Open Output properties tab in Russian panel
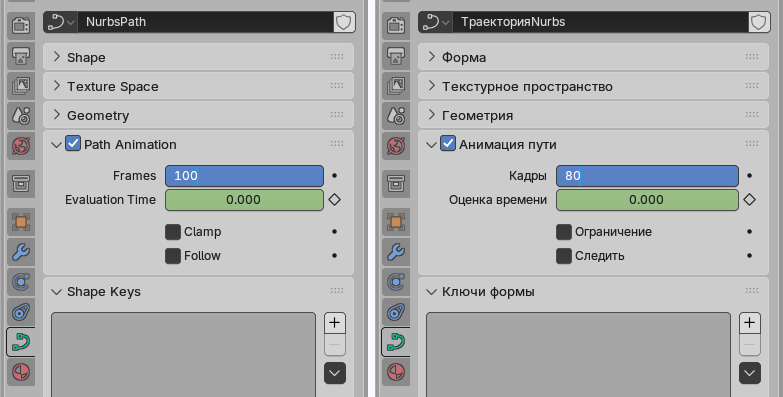783x397 pixels. [x=396, y=55]
